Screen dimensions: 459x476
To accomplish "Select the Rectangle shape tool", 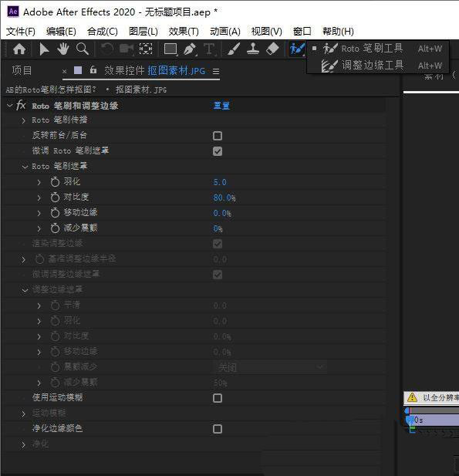I will click(x=170, y=49).
